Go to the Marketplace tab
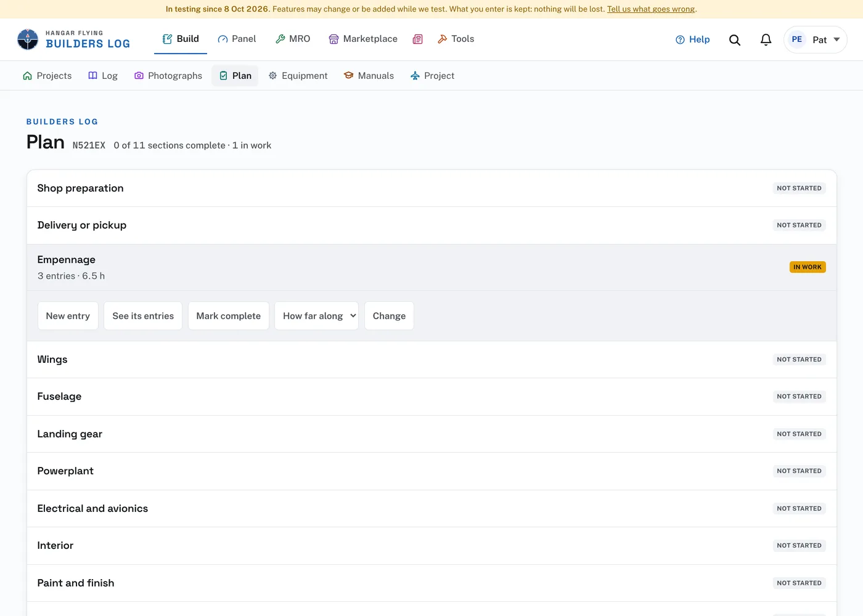This screenshot has width=863, height=616. click(363, 39)
